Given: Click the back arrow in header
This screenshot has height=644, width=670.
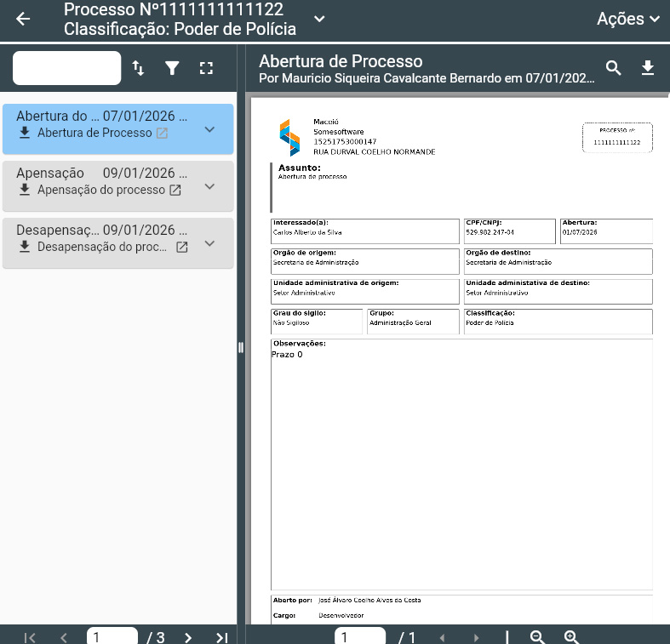Looking at the screenshot, I should [x=23, y=20].
